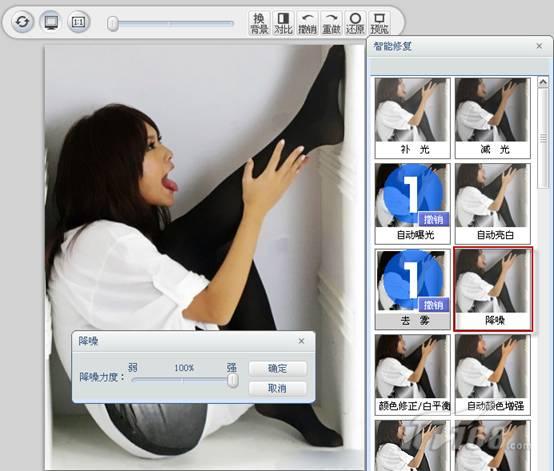
Task: Select the 自动曝光 auto exposure thumbnail
Action: coord(412,204)
